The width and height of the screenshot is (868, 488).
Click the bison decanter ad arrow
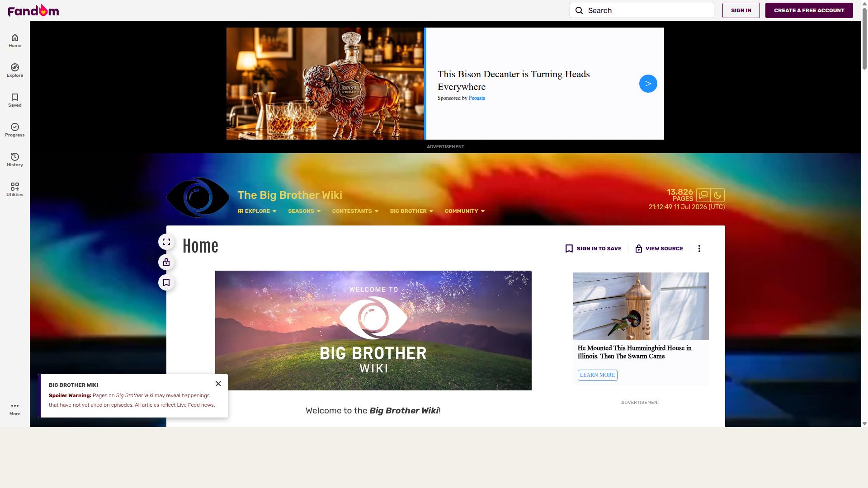648,84
